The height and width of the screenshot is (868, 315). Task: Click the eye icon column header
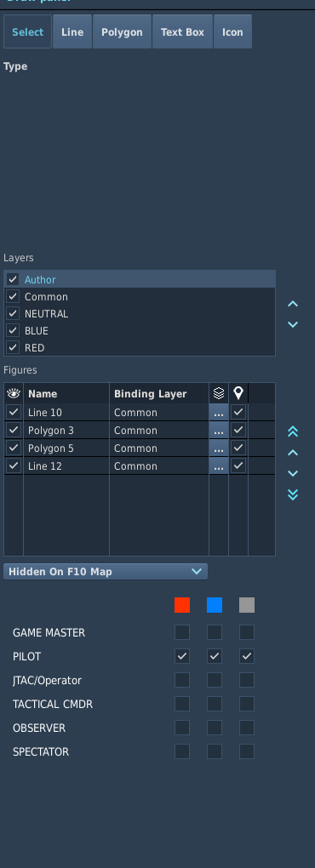(x=14, y=394)
